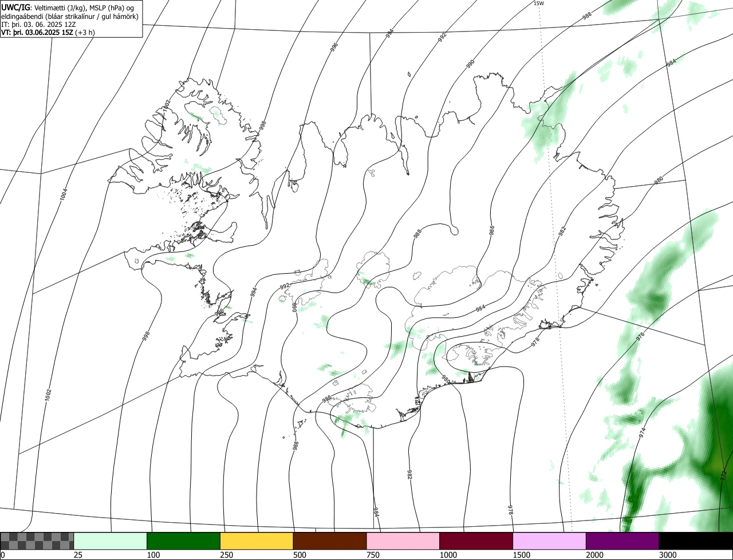The height and width of the screenshot is (560, 733).
Task: Click the "976" isobar label
Action: tap(641, 336)
